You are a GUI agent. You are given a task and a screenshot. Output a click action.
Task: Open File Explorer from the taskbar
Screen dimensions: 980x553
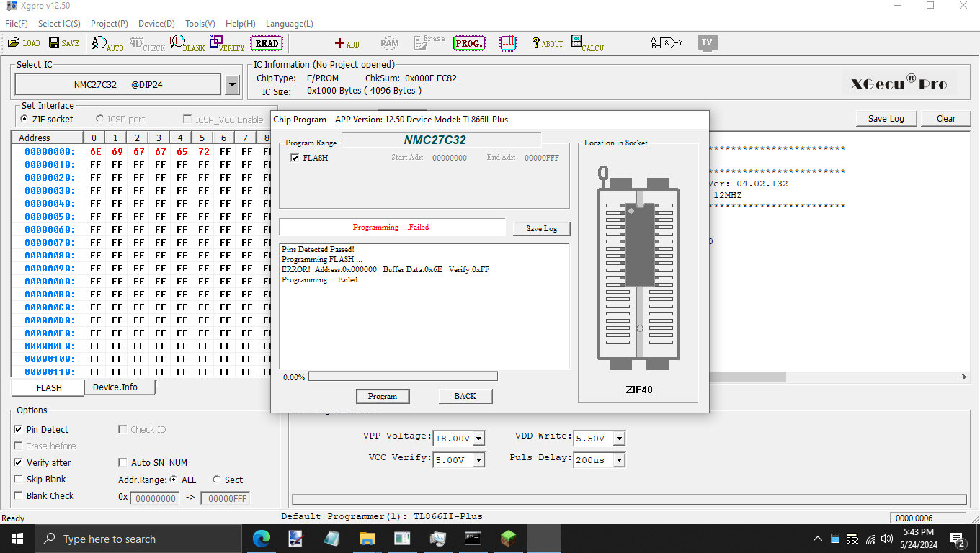367,539
